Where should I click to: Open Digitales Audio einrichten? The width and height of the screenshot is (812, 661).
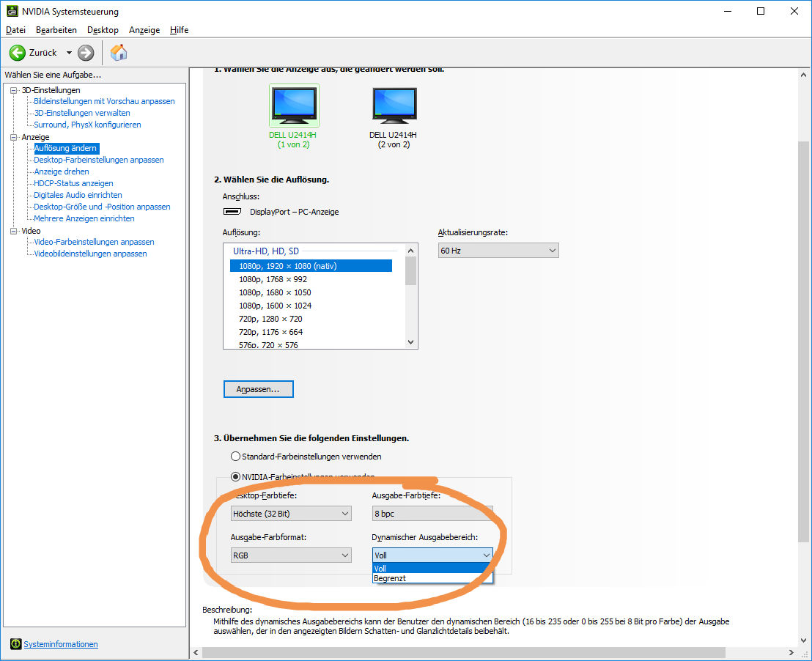(x=78, y=195)
